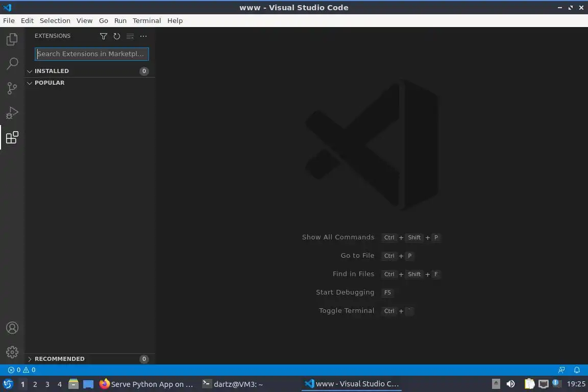Viewport: 588px width, 392px height.
Task: Minimize the Visual Studio Code window
Action: coord(560,8)
